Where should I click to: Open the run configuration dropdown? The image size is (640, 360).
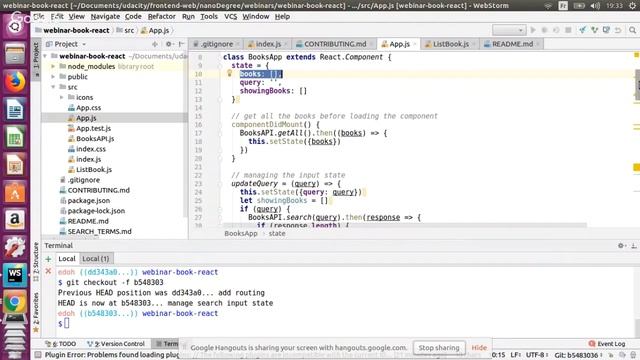click(509, 30)
